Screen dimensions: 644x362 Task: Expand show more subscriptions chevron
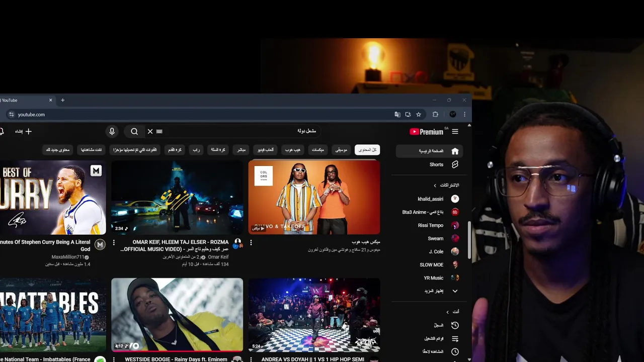coord(455,291)
